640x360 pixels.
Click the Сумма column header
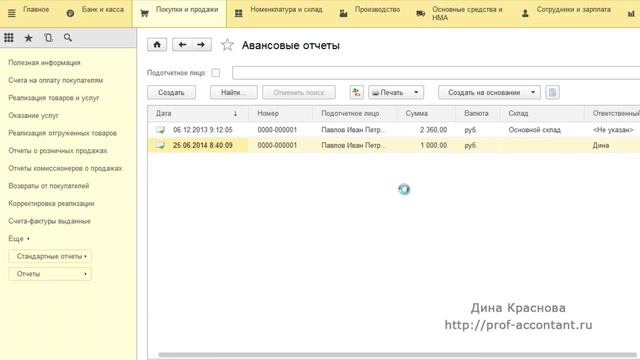pyautogui.click(x=426, y=113)
